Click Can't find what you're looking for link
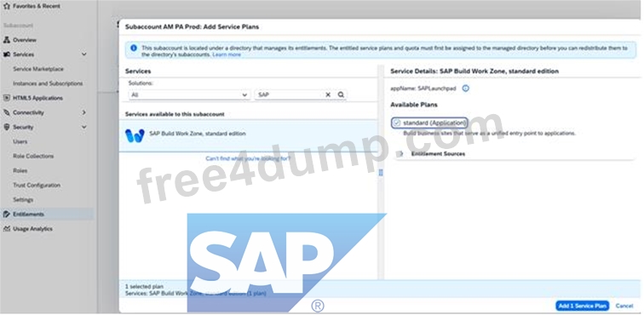This screenshot has width=644, height=315. (248, 158)
